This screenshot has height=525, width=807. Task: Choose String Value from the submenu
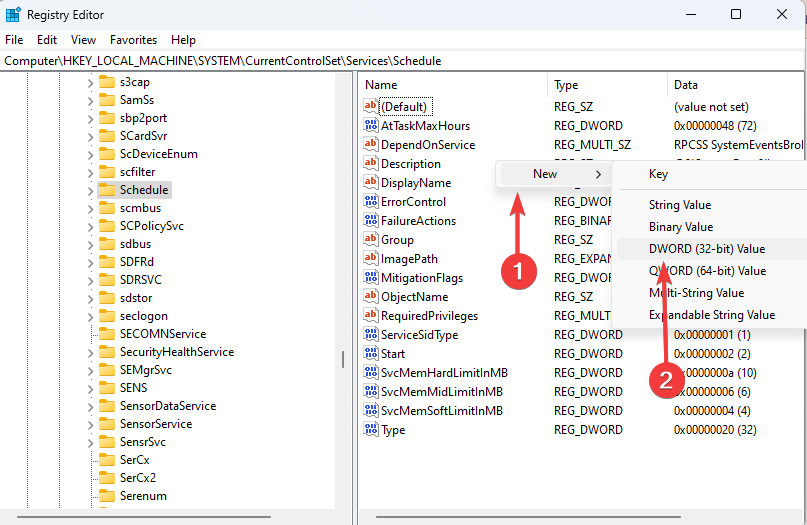711,205
